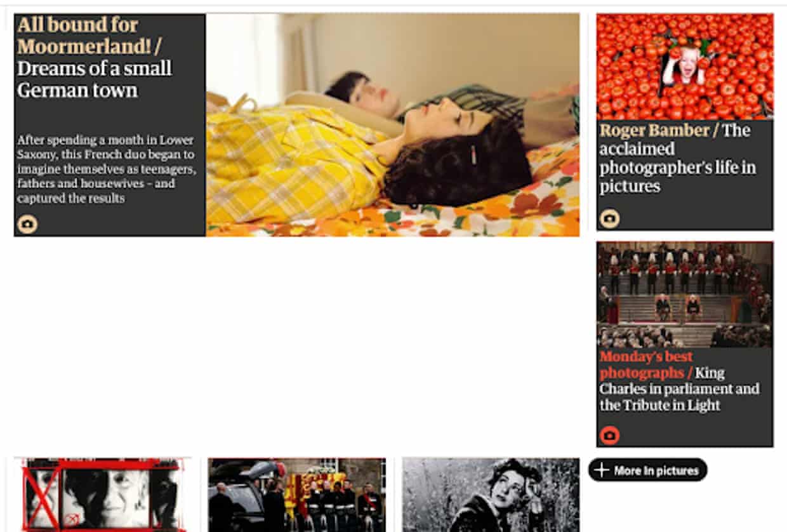Viewport: 787px width, 532px height.
Task: Click plus icon in More in pictures button
Action: pyautogui.click(x=602, y=470)
